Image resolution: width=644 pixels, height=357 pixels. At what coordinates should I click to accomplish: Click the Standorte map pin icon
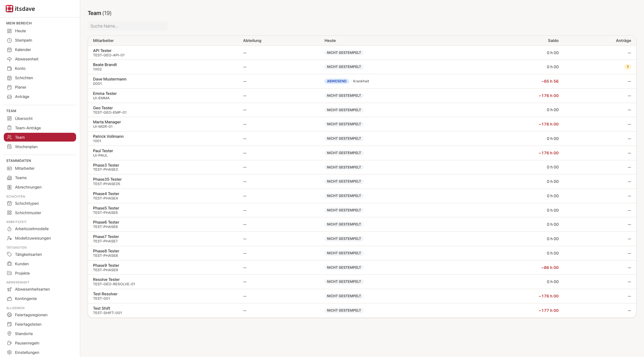click(9, 334)
